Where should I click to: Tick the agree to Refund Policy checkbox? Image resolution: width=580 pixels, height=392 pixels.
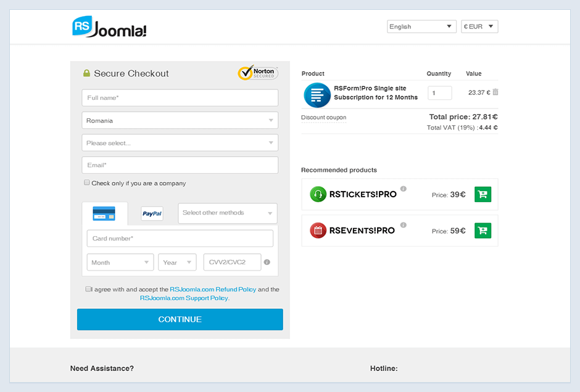click(88, 288)
